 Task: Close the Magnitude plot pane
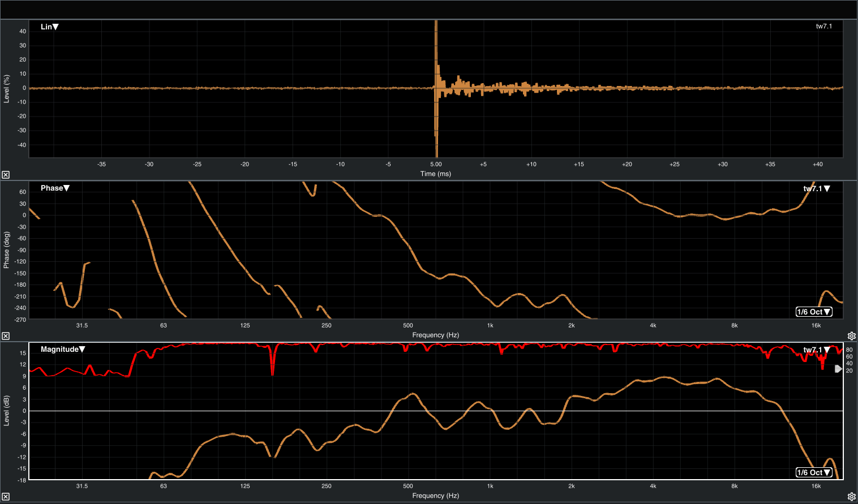[x=5, y=497]
